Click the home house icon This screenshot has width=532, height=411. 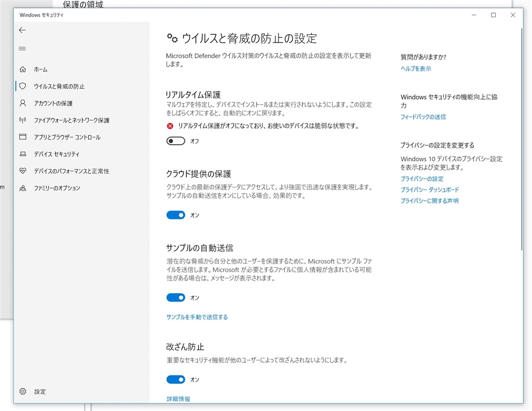tap(23, 69)
